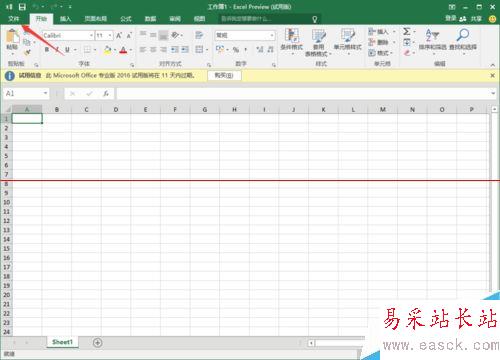This screenshot has width=500, height=360.
Task: Click the A1 Name Box field
Action: pos(26,94)
